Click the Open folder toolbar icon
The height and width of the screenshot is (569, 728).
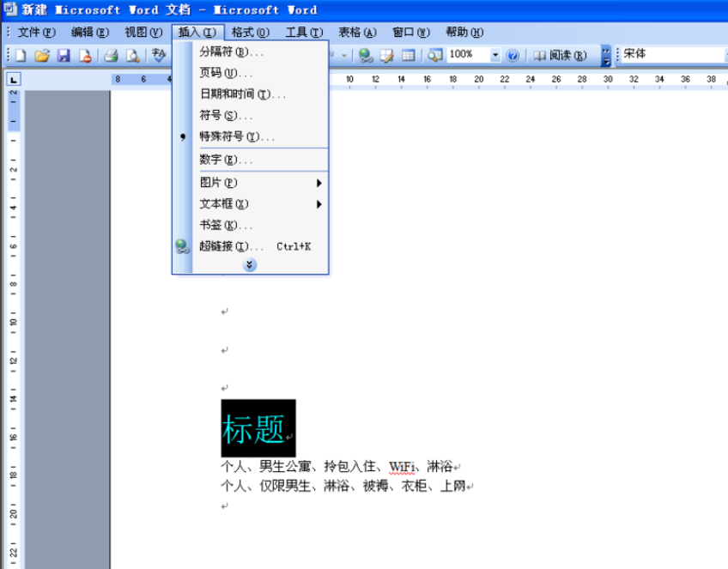click(x=42, y=56)
